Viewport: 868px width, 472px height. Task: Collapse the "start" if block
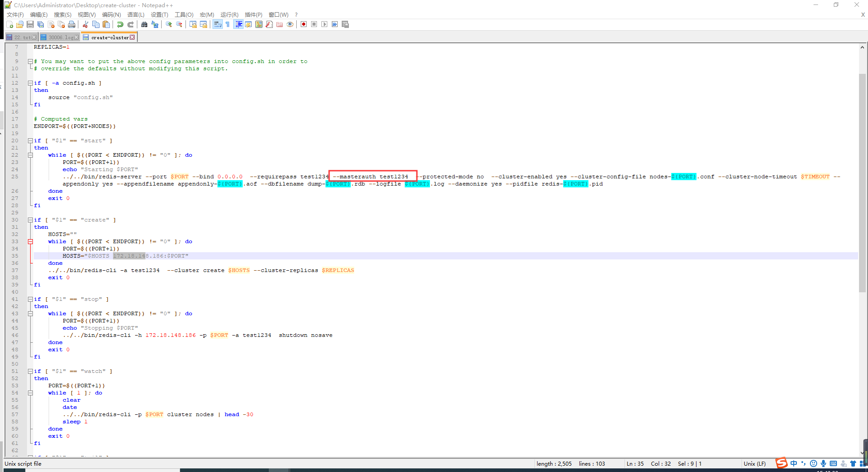(30, 141)
